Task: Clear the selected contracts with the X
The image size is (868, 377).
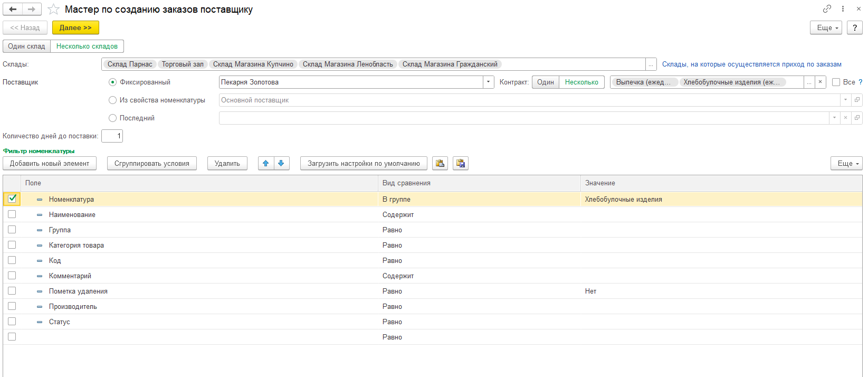Action: tap(820, 82)
